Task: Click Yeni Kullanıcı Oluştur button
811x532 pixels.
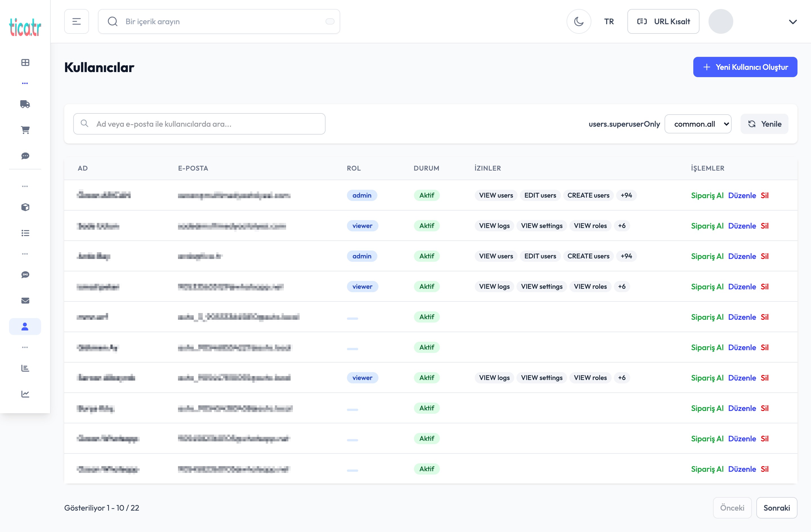Action: (745, 67)
